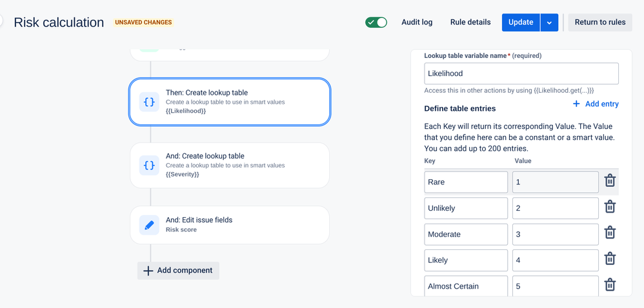644x308 pixels.
Task: Click the Severity lookup table braces icon
Action: (x=149, y=166)
